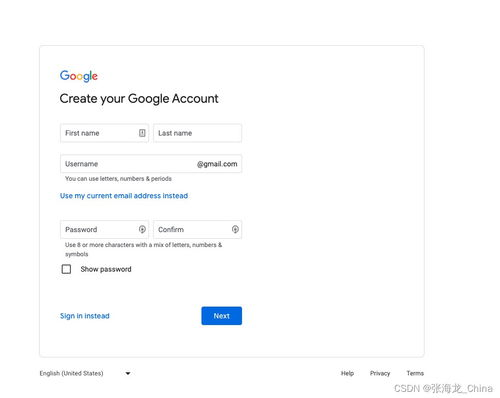Screen dimensions: 500x398
Task: Open the English (United States) language dropdown
Action: pos(85,373)
